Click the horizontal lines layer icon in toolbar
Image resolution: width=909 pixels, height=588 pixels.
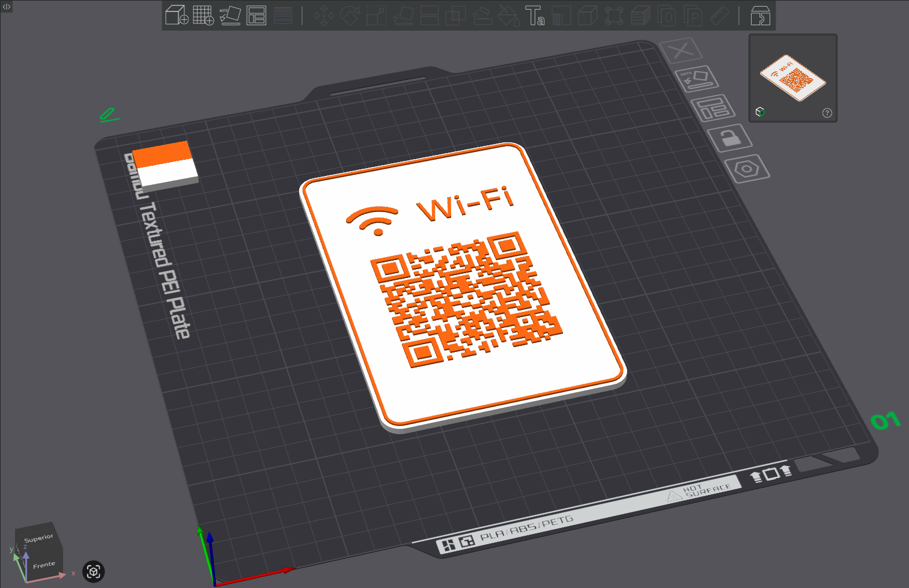(283, 15)
